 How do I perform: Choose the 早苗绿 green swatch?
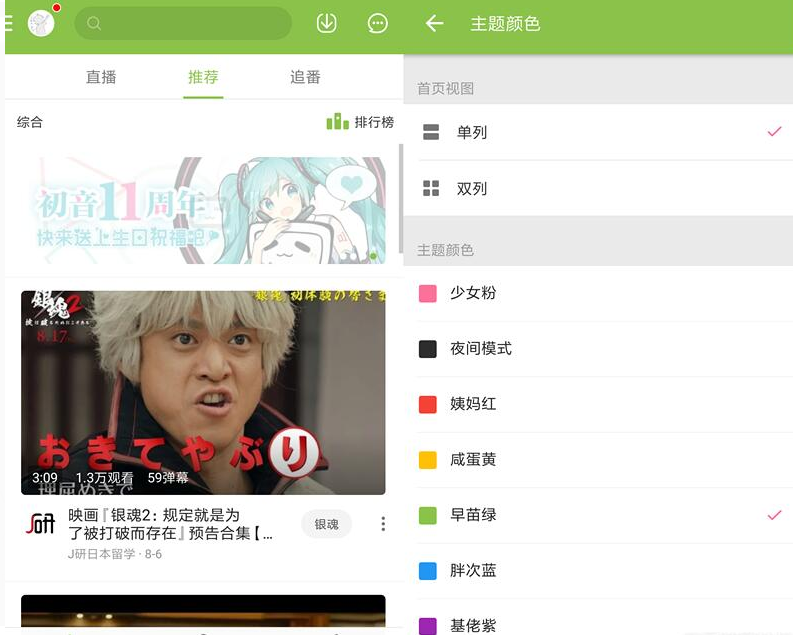click(x=428, y=515)
